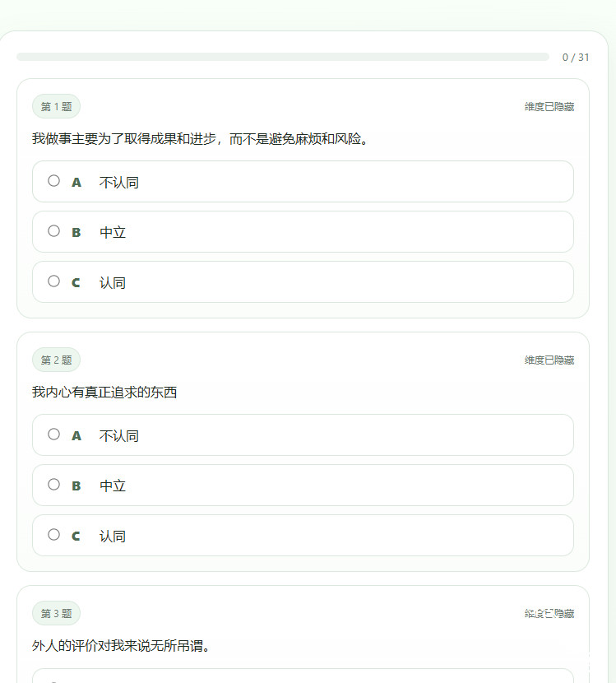Click the survey progress bar
Viewport: 616px width, 683px height.
[282, 57]
